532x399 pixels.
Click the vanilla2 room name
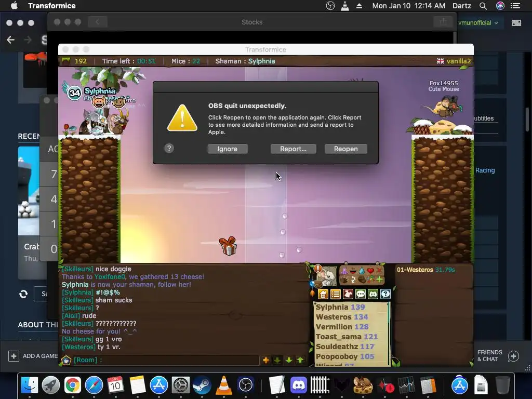[459, 61]
